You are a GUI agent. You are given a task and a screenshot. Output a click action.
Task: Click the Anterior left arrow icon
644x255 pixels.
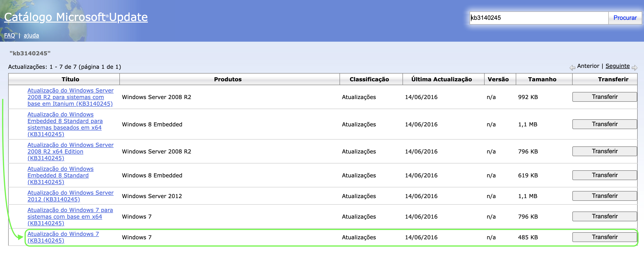coord(572,67)
